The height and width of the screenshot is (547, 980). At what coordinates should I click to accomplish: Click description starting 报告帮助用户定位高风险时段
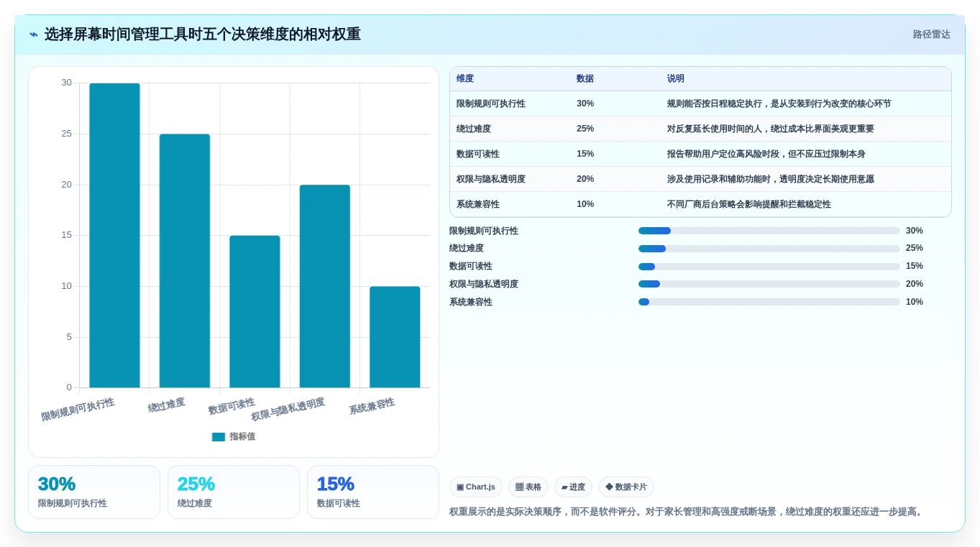(766, 155)
